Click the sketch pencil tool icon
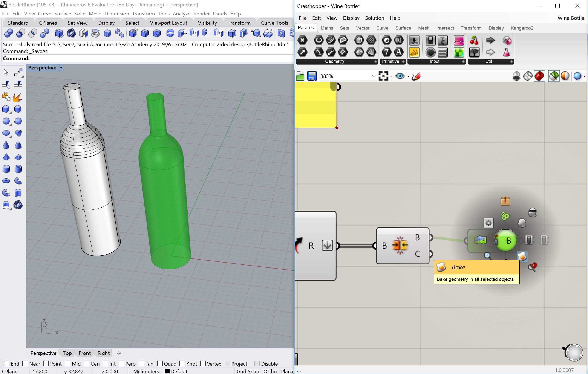 click(416, 76)
